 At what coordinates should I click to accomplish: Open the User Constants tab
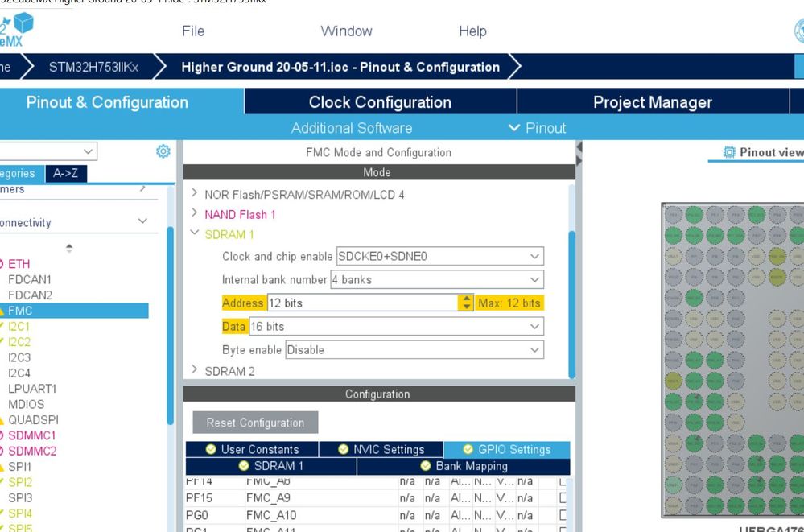[252, 449]
